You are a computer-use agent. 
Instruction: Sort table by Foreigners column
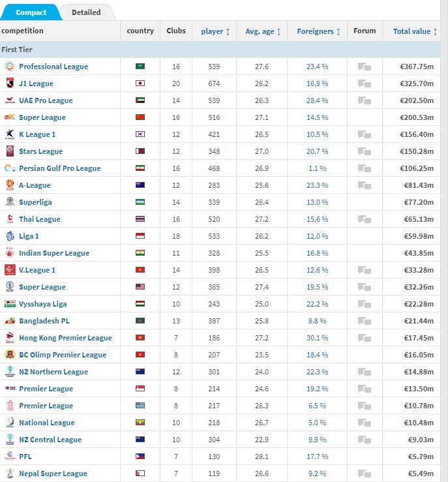(x=318, y=31)
